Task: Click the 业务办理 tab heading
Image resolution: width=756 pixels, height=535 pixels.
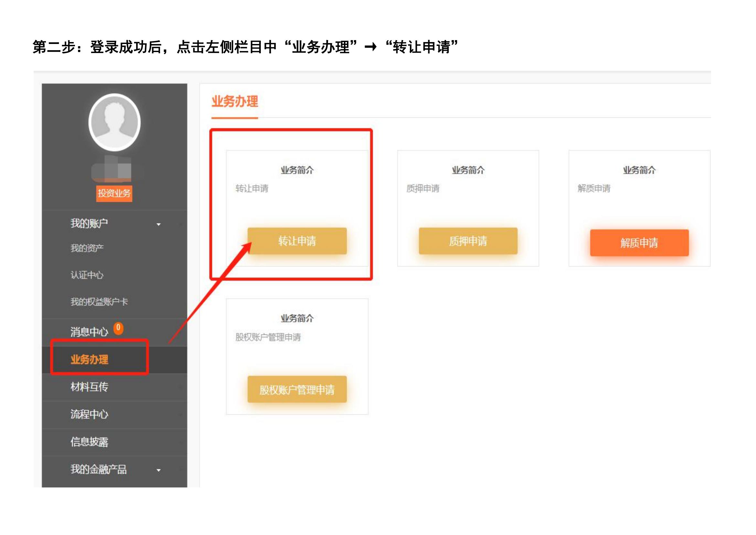Action: [235, 101]
